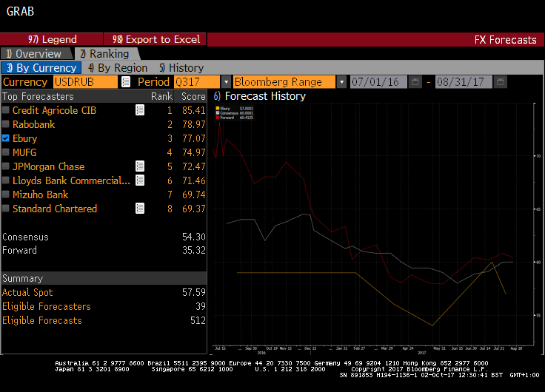Click the Score column header
This screenshot has width=545, height=392.
pyautogui.click(x=193, y=96)
